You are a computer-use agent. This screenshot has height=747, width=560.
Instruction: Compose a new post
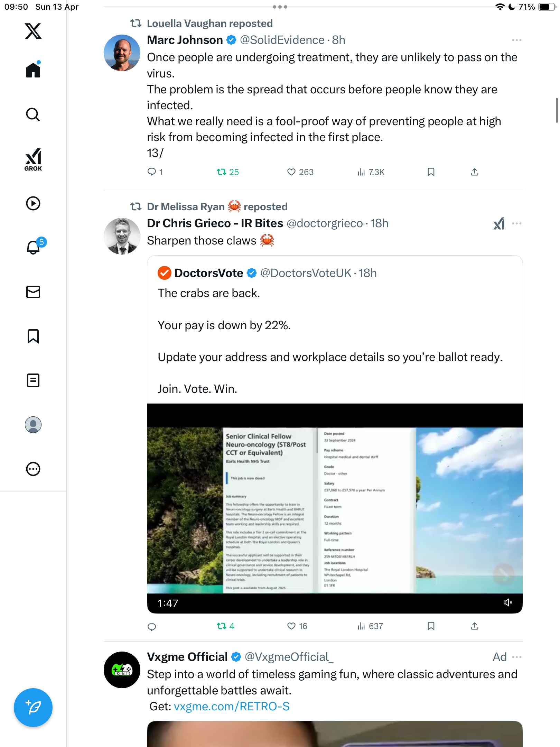click(33, 708)
